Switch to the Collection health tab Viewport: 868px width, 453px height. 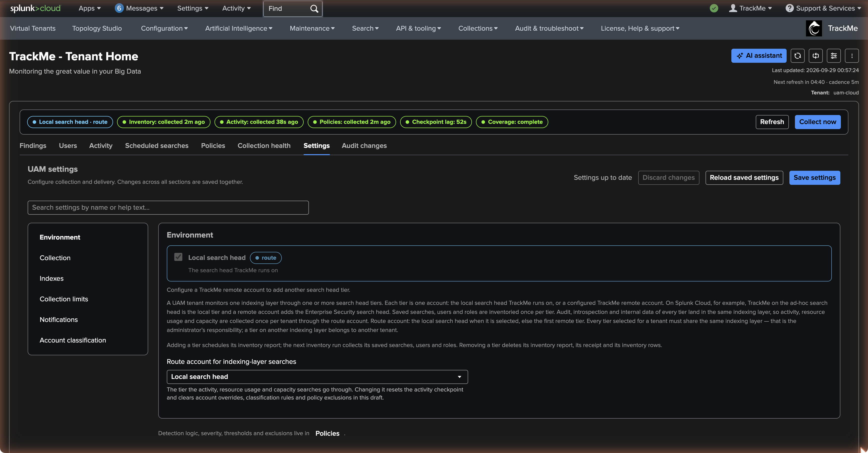coord(264,145)
